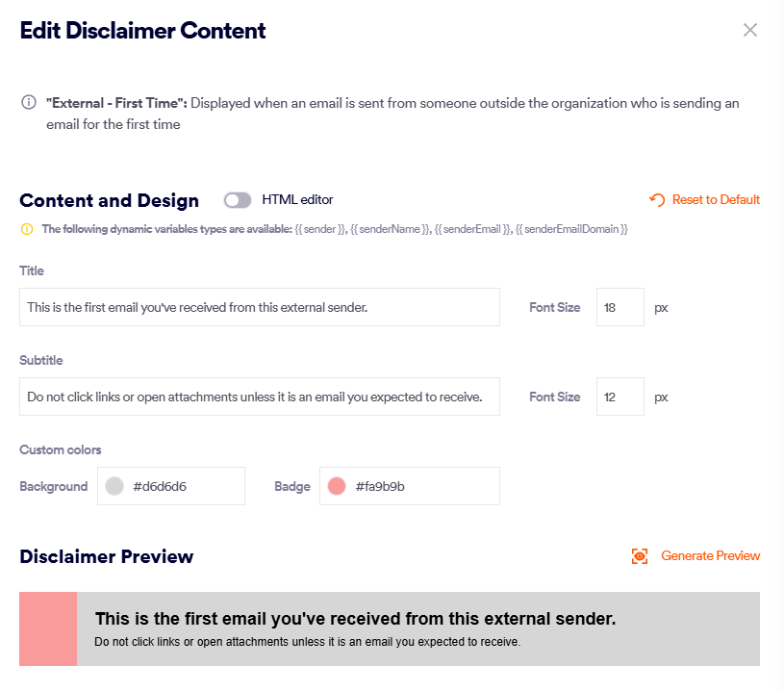
Task: Click the disclaimer preview subtitle text
Action: [x=307, y=642]
